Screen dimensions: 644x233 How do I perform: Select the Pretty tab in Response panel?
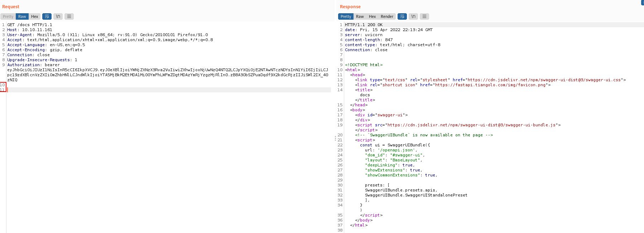(x=346, y=16)
